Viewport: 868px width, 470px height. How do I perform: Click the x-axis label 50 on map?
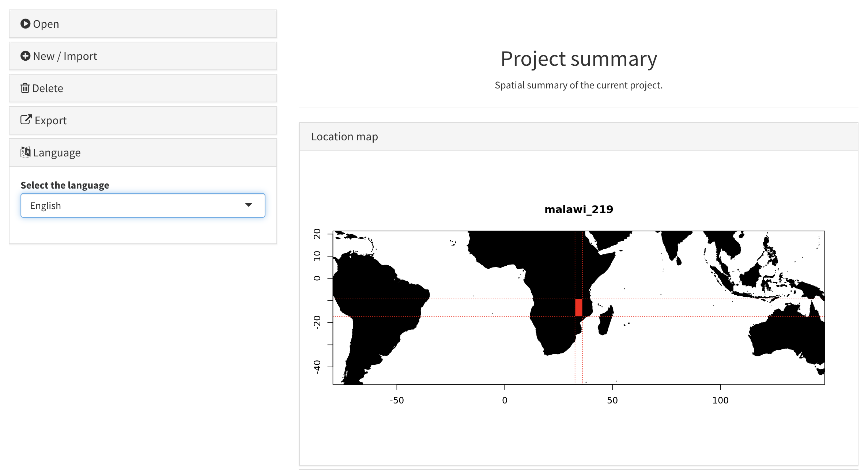pyautogui.click(x=612, y=400)
